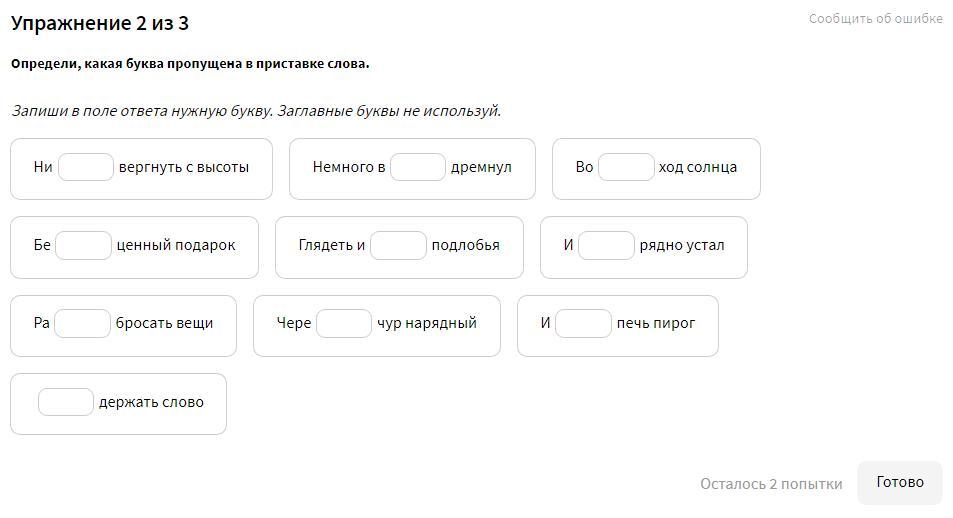Viewport: 953px width, 518px height.
Task: Open the 'Сообщить об ошибке' link
Action: pyautogui.click(x=875, y=18)
